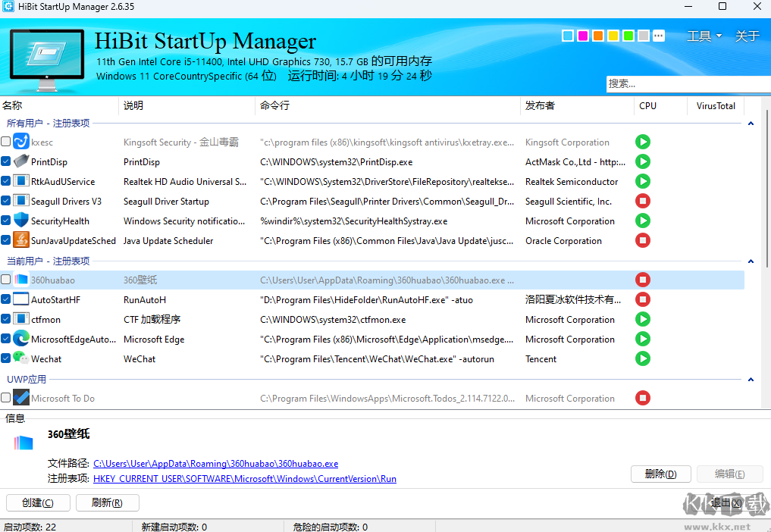
Task: Select the magenta theme color swatch
Action: (x=583, y=36)
